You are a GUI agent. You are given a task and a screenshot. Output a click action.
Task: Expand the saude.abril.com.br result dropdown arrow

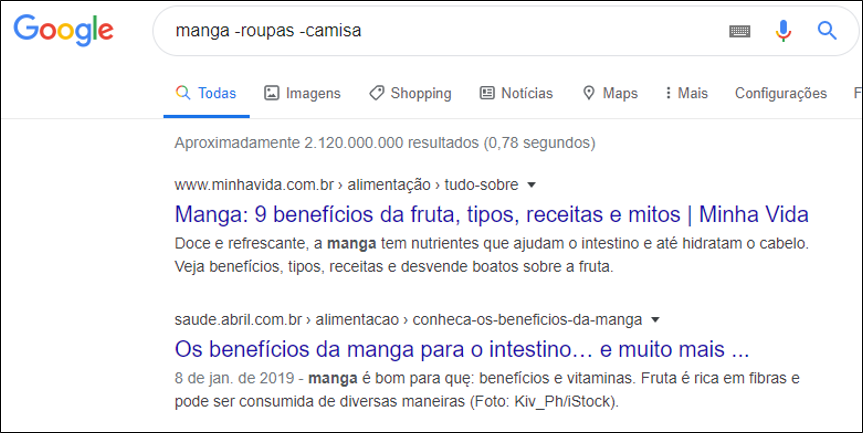pyautogui.click(x=656, y=320)
